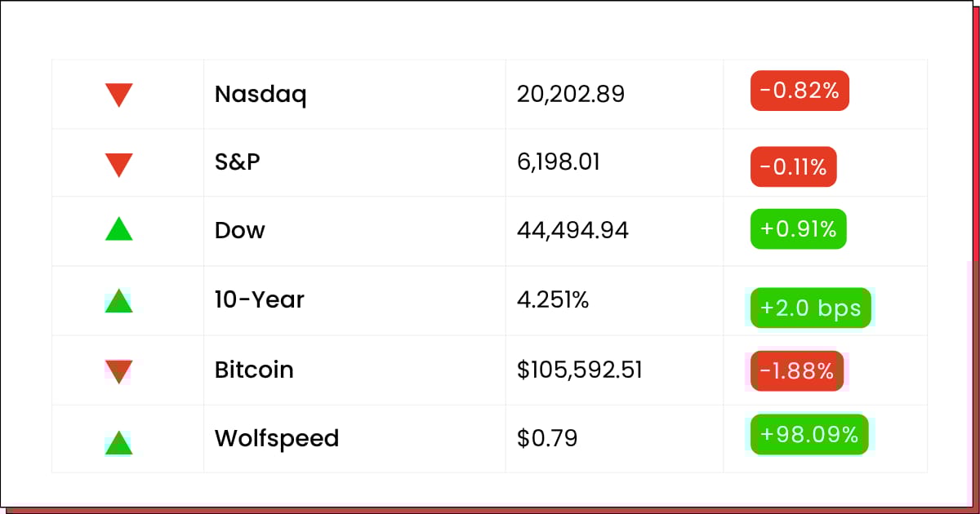Image resolution: width=980 pixels, height=514 pixels.
Task: Select the green +0.91% badge
Action: (x=798, y=229)
